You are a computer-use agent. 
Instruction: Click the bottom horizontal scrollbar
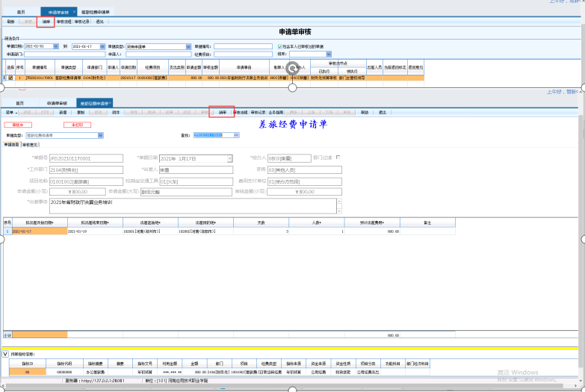(x=291, y=386)
